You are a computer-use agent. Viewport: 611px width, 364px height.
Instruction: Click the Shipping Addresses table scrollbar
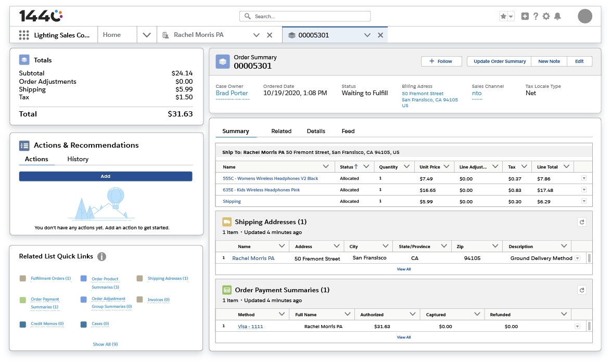pyautogui.click(x=589, y=258)
